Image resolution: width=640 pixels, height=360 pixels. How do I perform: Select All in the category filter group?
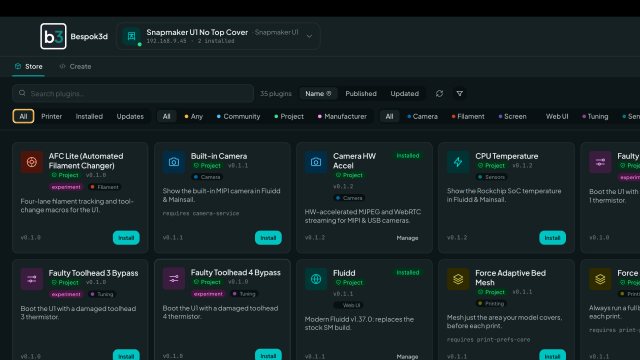point(389,116)
